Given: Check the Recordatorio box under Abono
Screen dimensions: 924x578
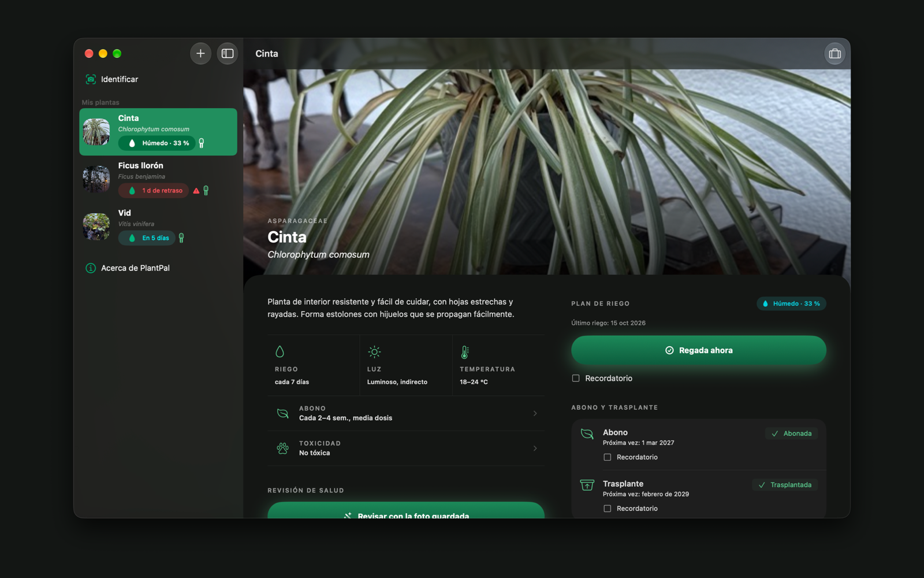Looking at the screenshot, I should [607, 457].
